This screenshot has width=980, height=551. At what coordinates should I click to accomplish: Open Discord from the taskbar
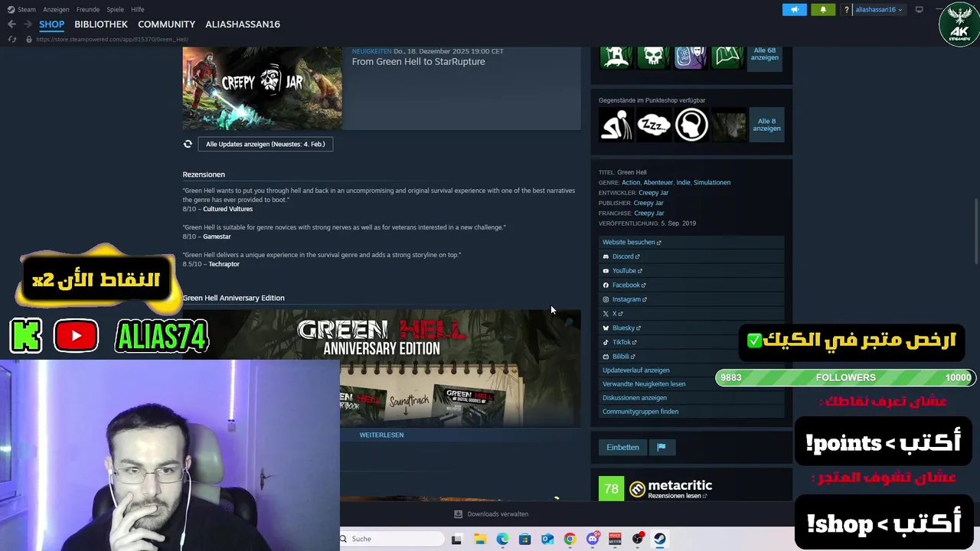[x=593, y=539]
